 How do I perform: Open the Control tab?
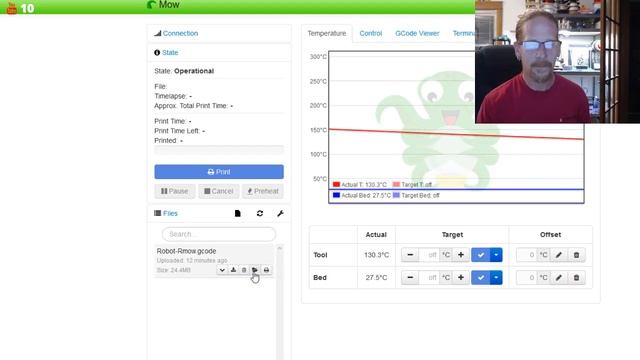coord(371,33)
